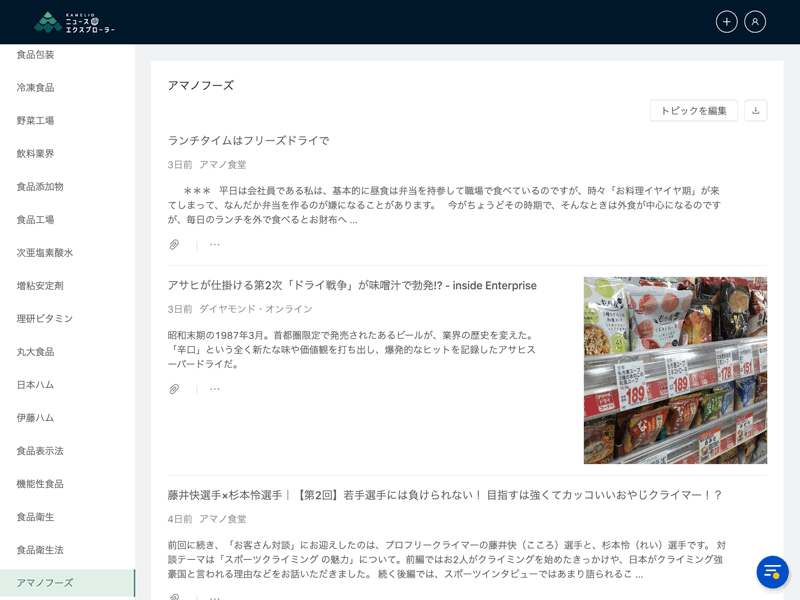800x600 pixels.
Task: Click the News Explorer logo
Action: point(74,22)
